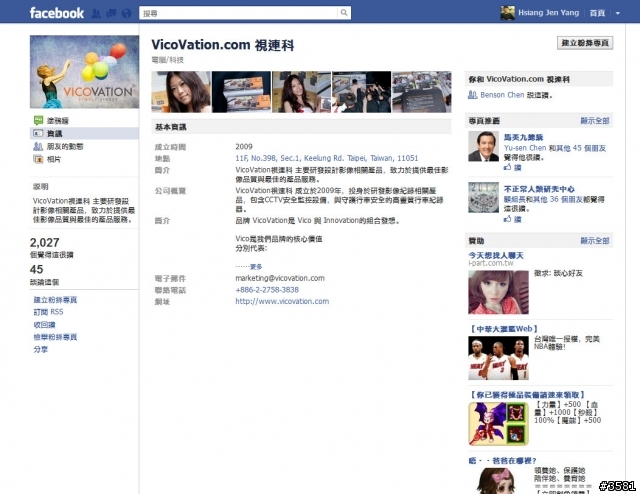Open http://www.vicovation.com website link
This screenshot has width=640, height=494.
282,301
